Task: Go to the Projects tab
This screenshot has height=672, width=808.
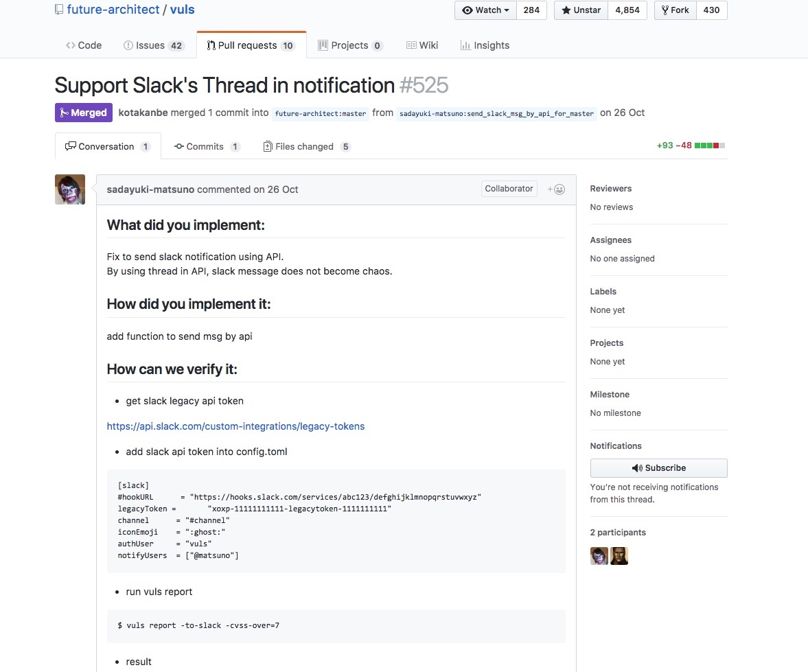Action: coord(350,45)
